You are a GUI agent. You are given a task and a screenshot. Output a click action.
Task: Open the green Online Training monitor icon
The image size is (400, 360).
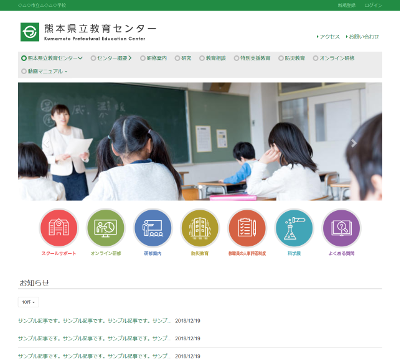[106, 228]
